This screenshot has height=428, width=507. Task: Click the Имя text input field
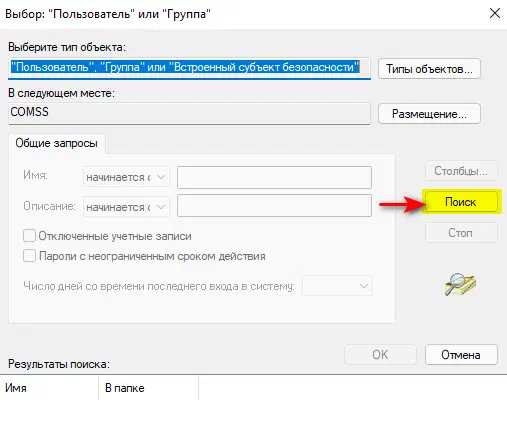pos(274,177)
